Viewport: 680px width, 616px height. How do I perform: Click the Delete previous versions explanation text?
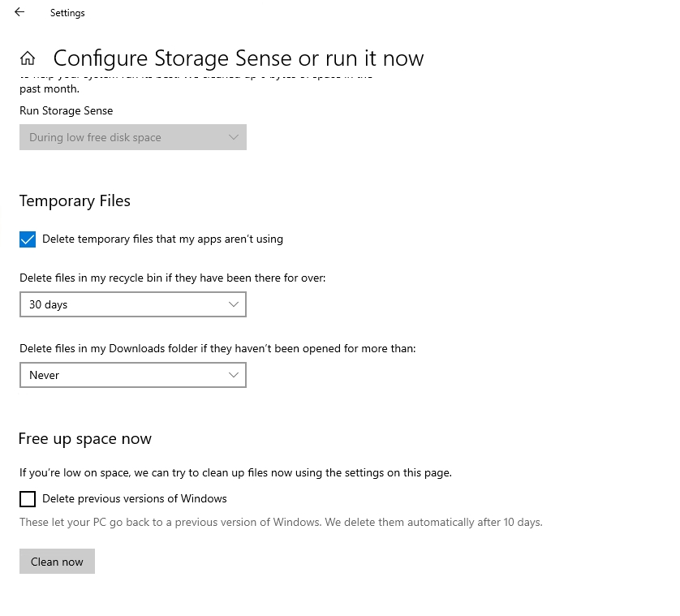coord(280,522)
